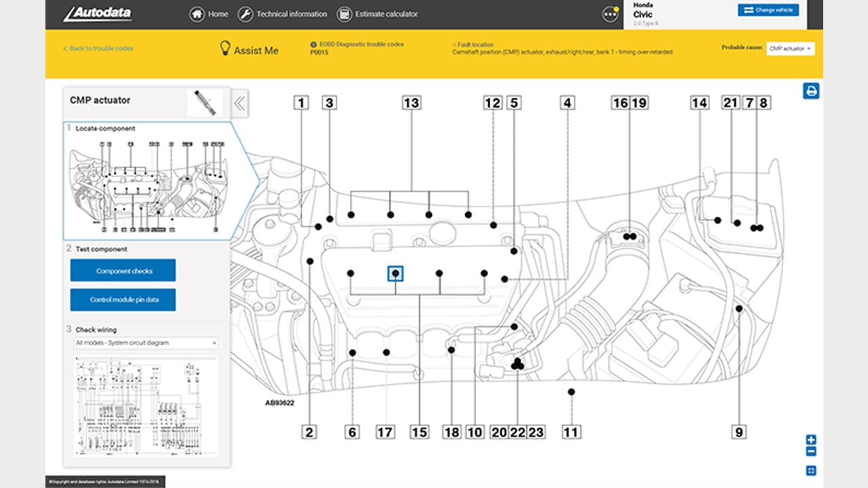Click the highlighted component marker on the engine
The image size is (868, 488).
[x=396, y=274]
